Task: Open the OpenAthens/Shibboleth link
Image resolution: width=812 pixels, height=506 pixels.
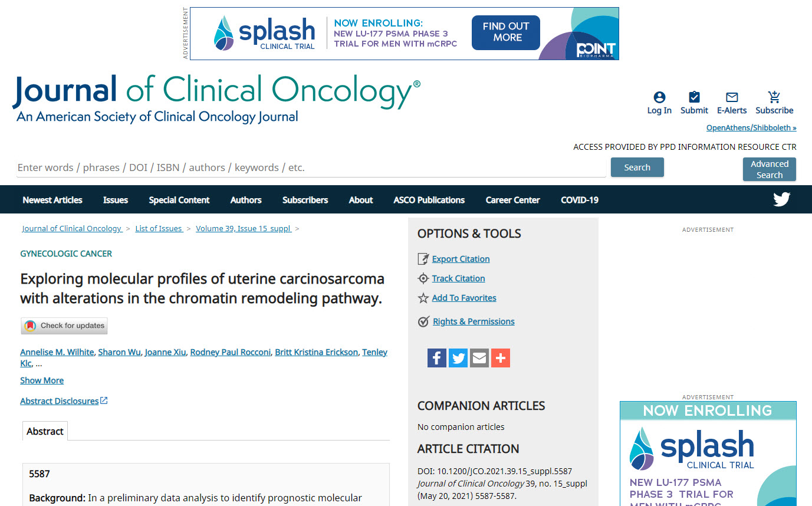Action: pyautogui.click(x=751, y=128)
